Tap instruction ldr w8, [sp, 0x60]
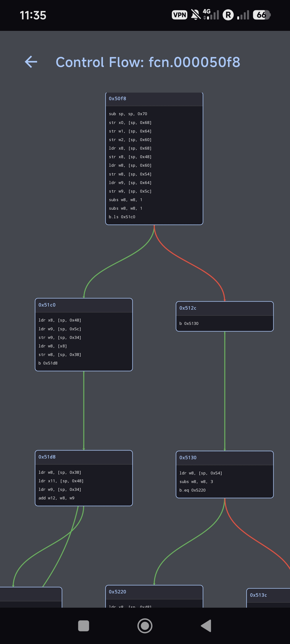This screenshot has width=290, height=644. click(130, 165)
